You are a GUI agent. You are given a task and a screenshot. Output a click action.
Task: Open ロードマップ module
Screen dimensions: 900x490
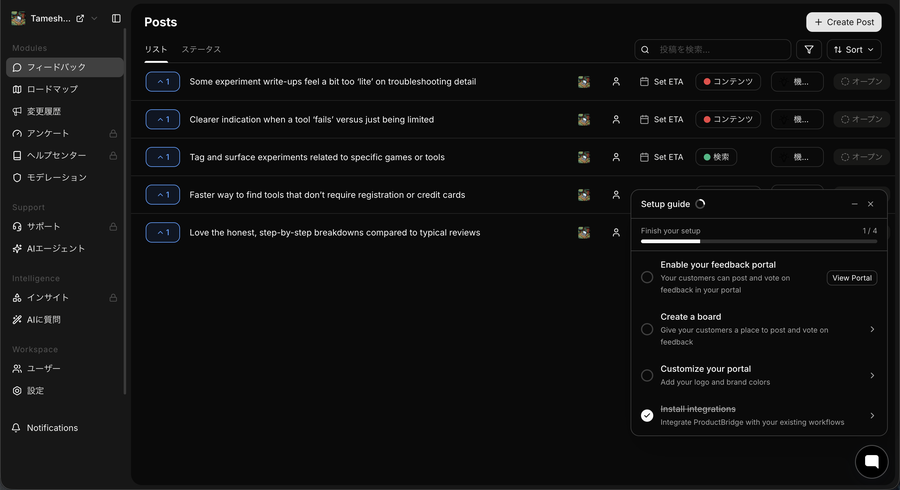tap(65, 89)
